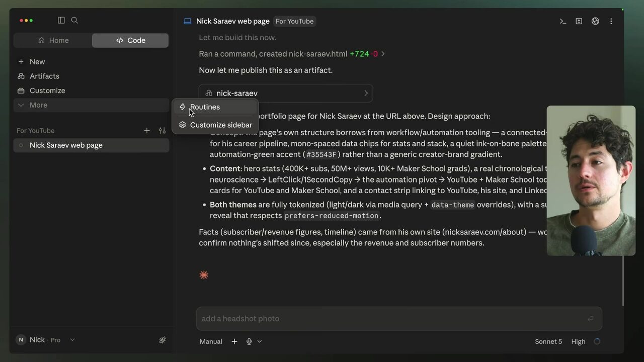Image resolution: width=644 pixels, height=362 pixels.
Task: Open the terminal icon in the header
Action: point(563,21)
